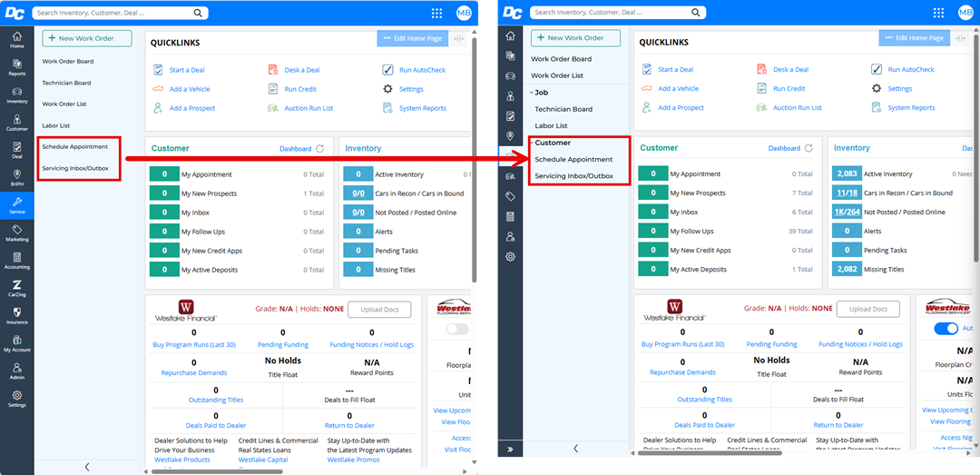Refresh the Customer widget in the left screenshot

[x=320, y=148]
